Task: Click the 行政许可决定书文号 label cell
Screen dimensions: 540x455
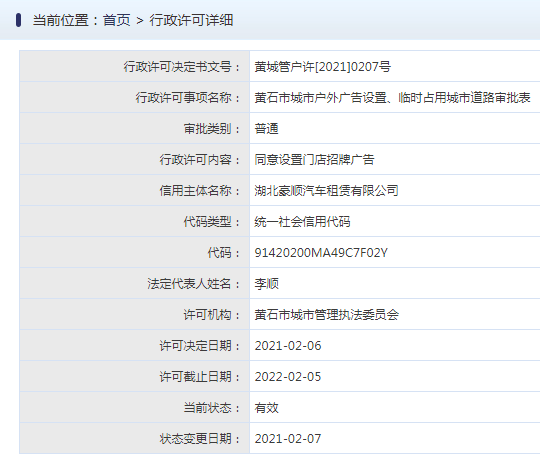Action: click(135, 66)
